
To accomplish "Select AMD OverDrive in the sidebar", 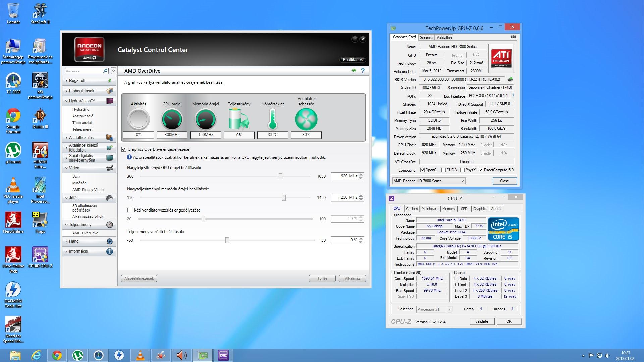I will click(x=85, y=233).
